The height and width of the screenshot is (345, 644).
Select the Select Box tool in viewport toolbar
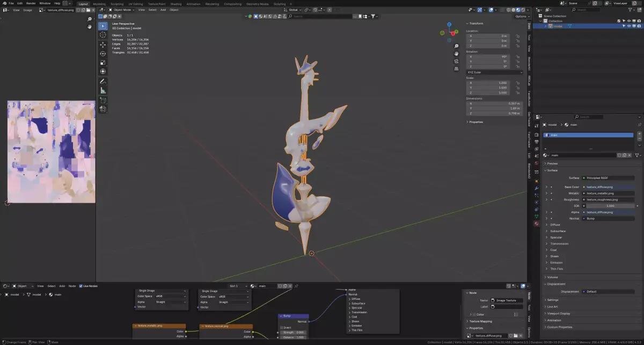(103, 26)
